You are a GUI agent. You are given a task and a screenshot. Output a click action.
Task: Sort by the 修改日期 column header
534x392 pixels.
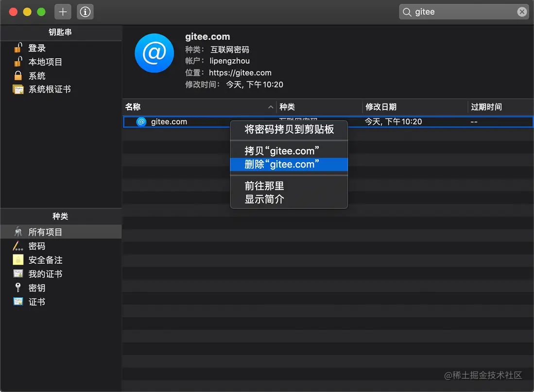415,107
